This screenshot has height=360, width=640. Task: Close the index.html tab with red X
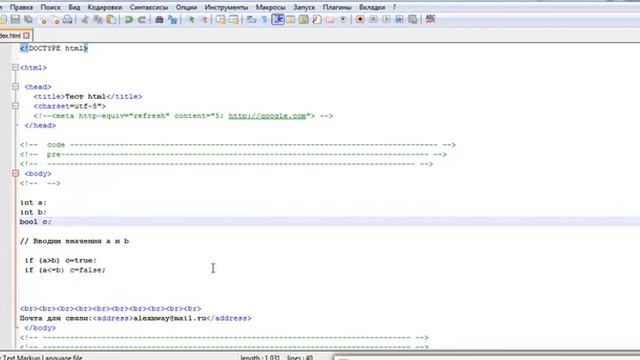pyautogui.click(x=27, y=36)
